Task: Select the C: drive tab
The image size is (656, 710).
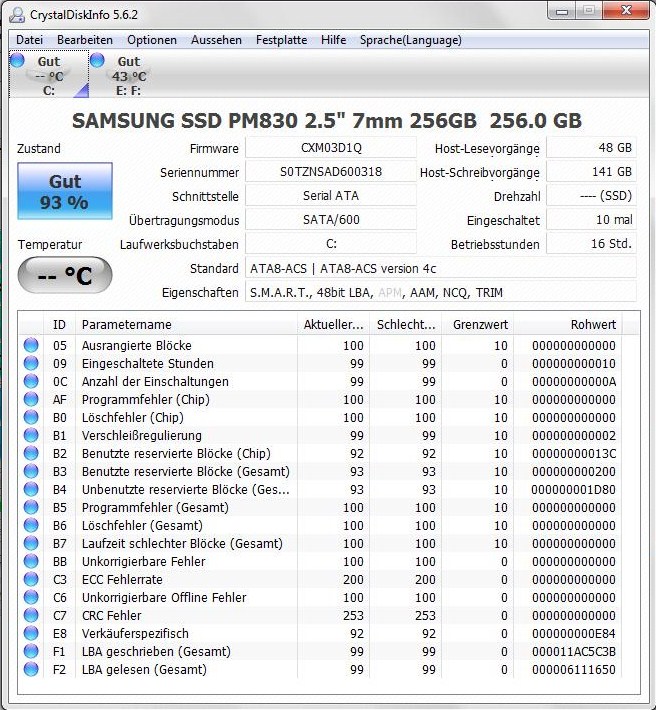Action: (x=49, y=74)
